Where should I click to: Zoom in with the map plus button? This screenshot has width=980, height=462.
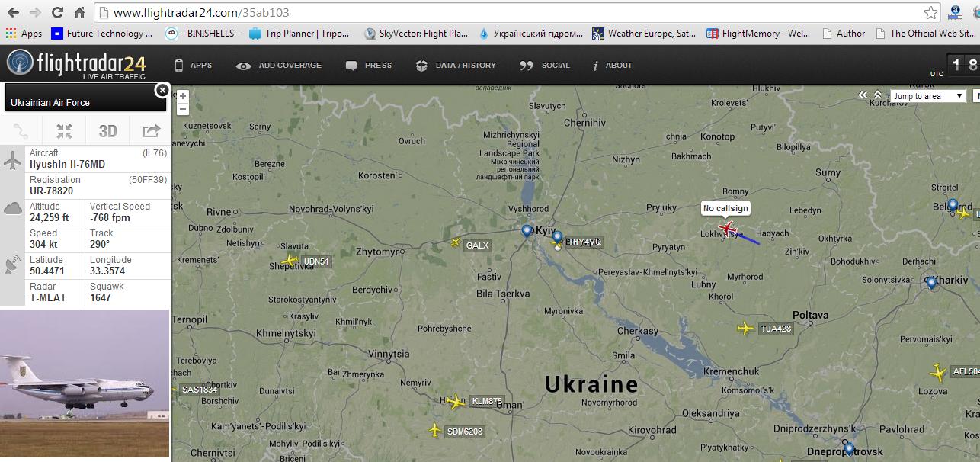[183, 96]
